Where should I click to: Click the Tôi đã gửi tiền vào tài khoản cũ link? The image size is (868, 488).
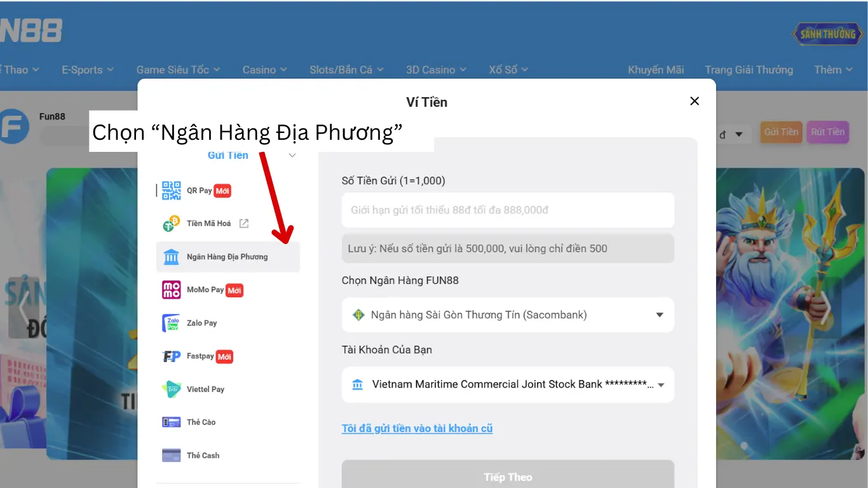(x=417, y=428)
